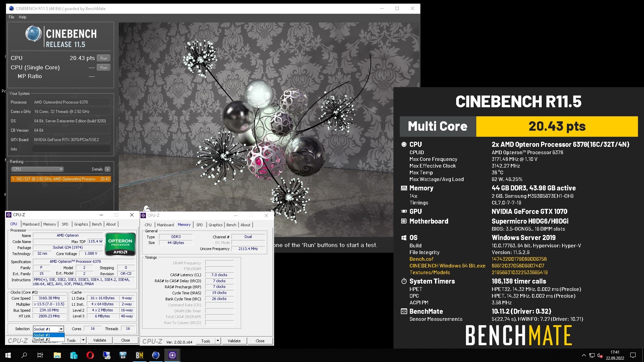
Task: Open network status tray icon
Action: 592,355
